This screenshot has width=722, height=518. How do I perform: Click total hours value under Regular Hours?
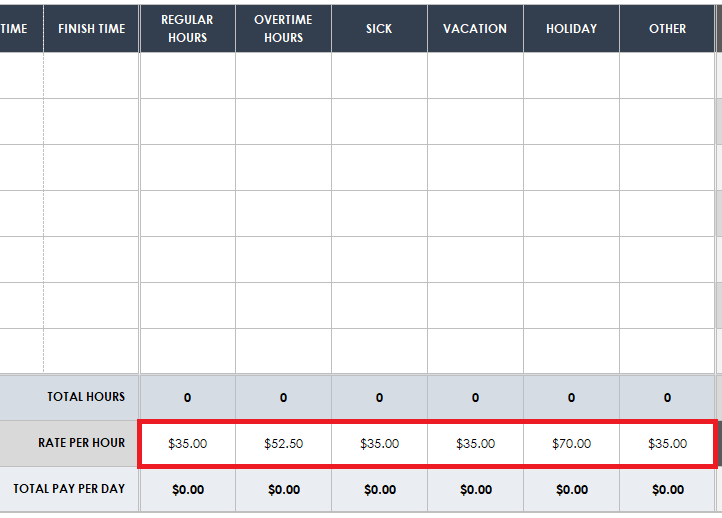click(187, 397)
